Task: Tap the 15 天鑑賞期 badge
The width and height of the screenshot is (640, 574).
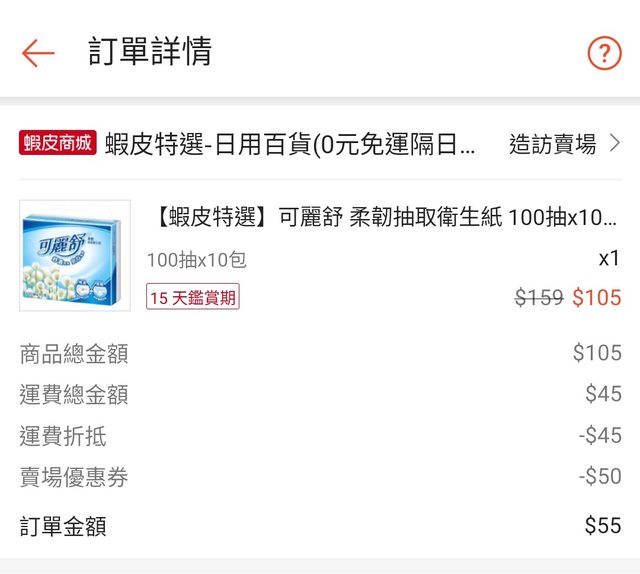Action: coord(193,297)
